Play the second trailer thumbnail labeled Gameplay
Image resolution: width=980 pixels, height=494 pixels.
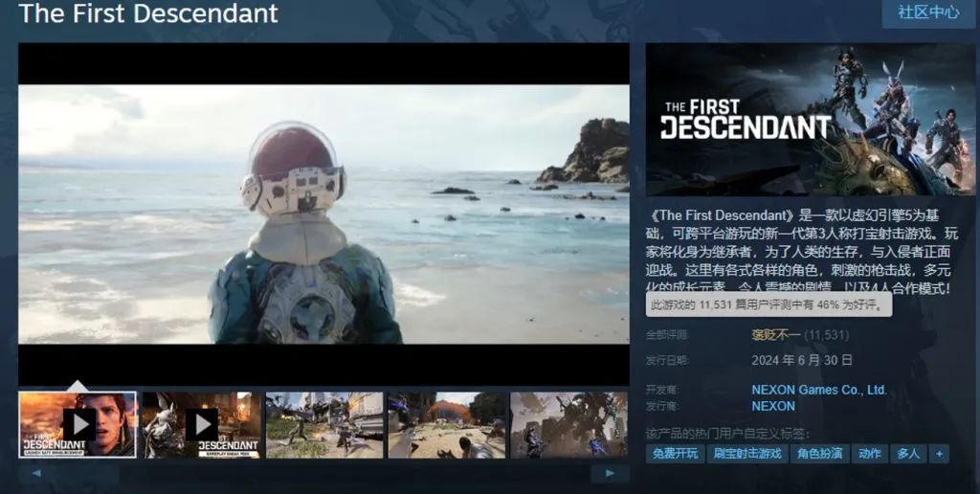[x=201, y=424]
